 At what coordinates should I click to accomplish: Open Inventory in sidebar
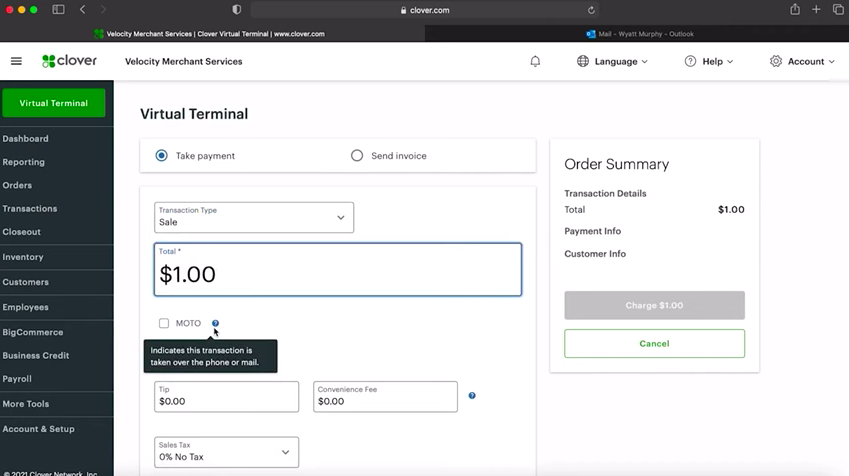(x=23, y=257)
